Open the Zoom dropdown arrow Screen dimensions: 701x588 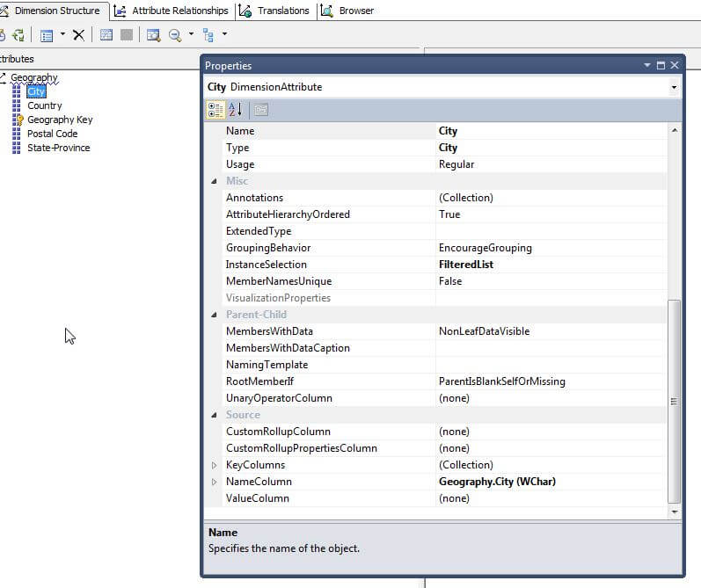(191, 34)
